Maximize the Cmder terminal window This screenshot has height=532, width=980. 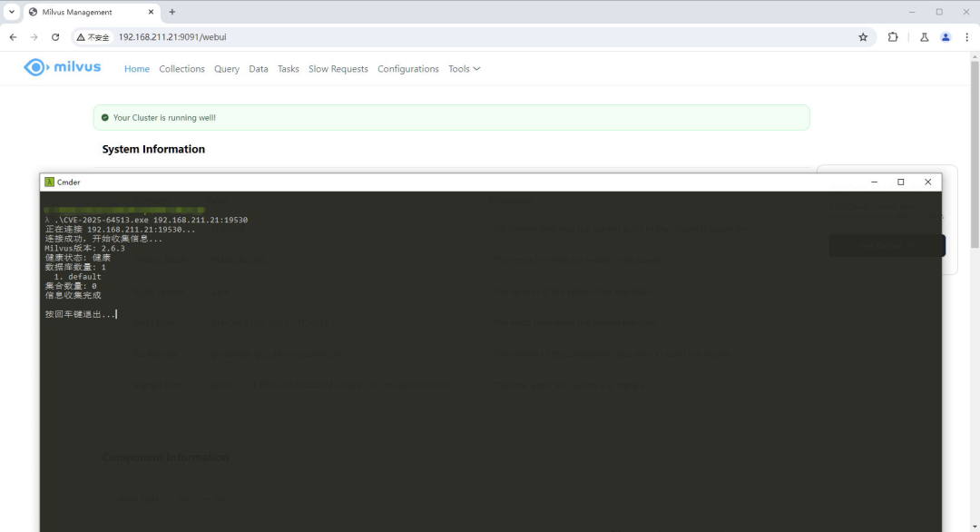[900, 182]
